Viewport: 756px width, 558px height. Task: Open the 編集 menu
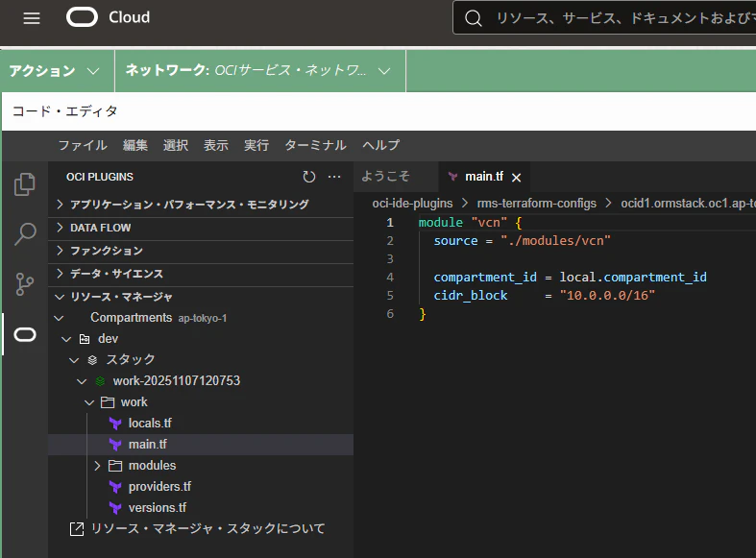click(x=135, y=145)
